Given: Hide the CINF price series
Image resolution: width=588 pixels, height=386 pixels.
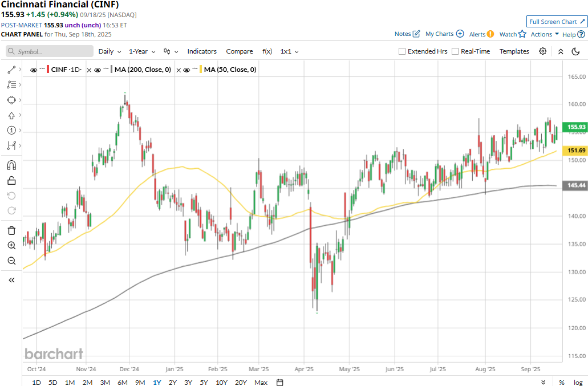Looking at the screenshot, I should [34, 70].
